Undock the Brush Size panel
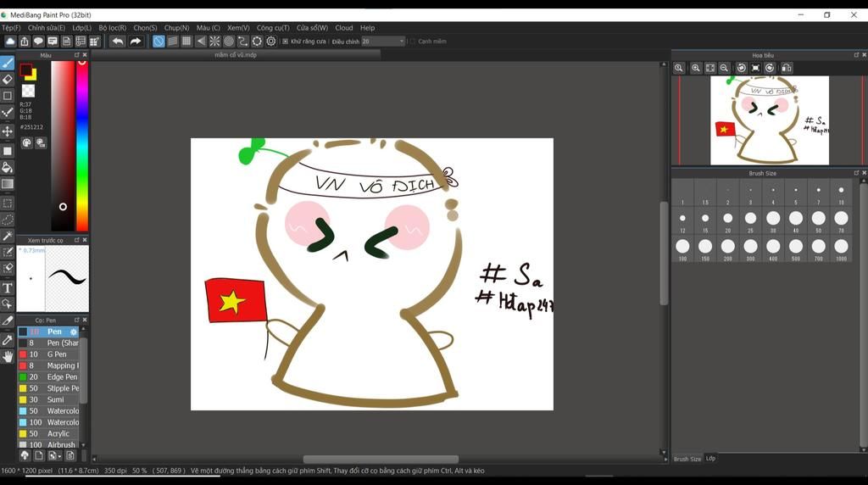The width and height of the screenshot is (868, 485). [x=856, y=173]
